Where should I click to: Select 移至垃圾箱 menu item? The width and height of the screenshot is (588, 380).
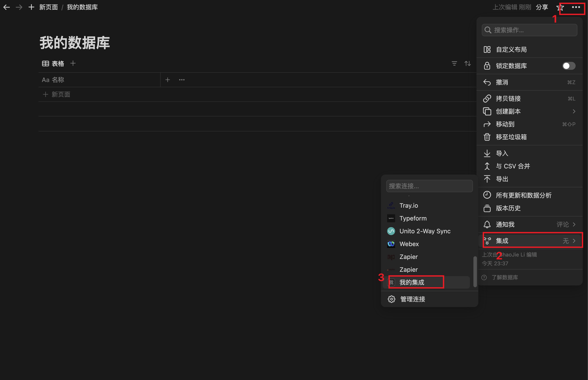tap(511, 137)
